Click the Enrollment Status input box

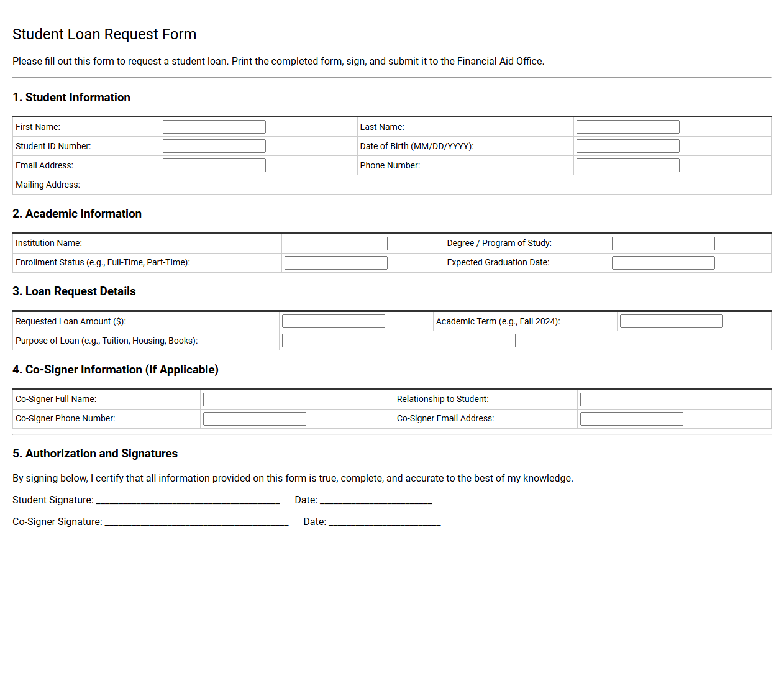point(336,263)
